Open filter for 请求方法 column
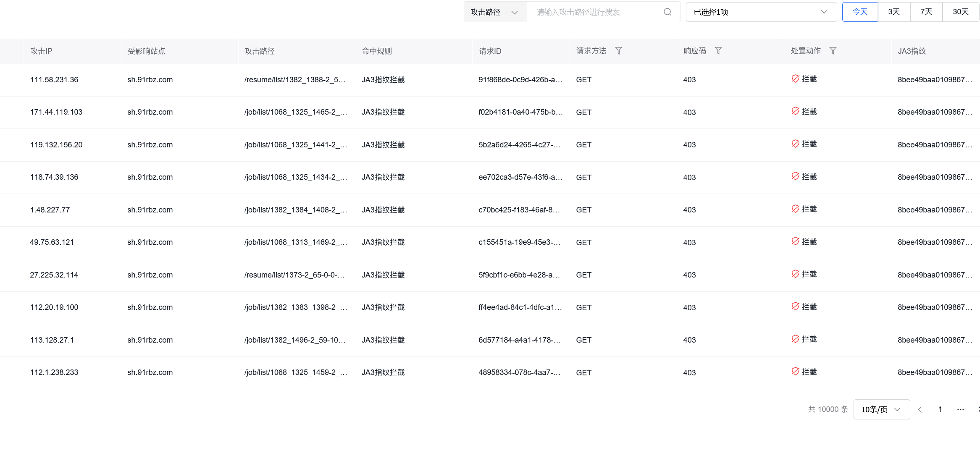 tap(618, 51)
